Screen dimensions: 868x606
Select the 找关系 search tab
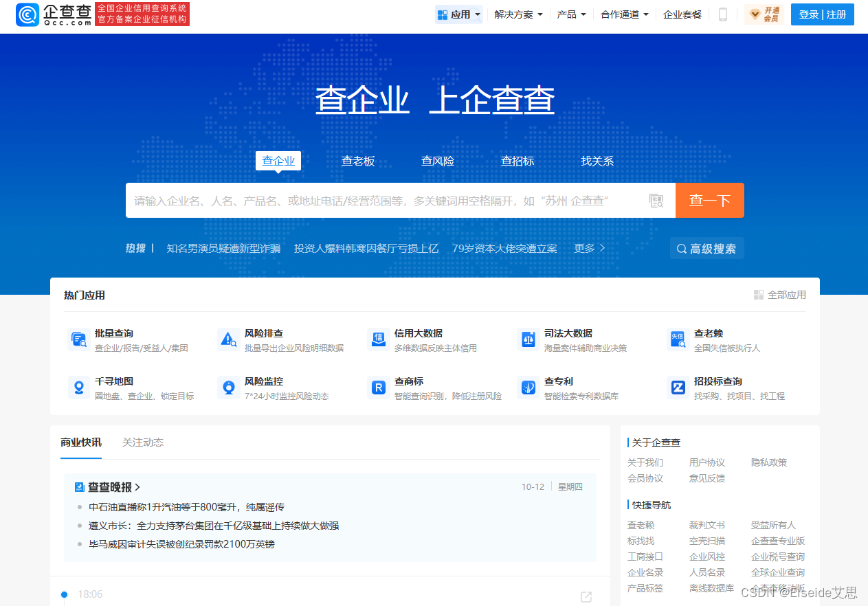pos(597,161)
